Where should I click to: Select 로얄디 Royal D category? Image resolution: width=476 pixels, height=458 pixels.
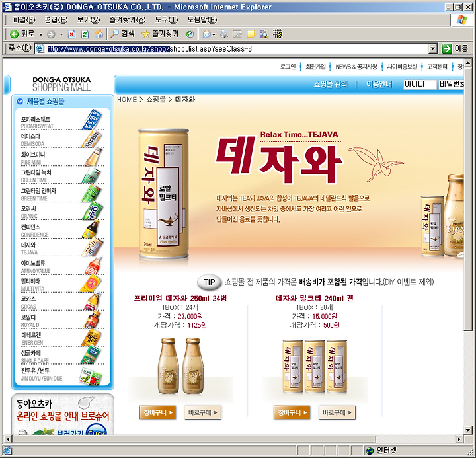[x=62, y=320]
